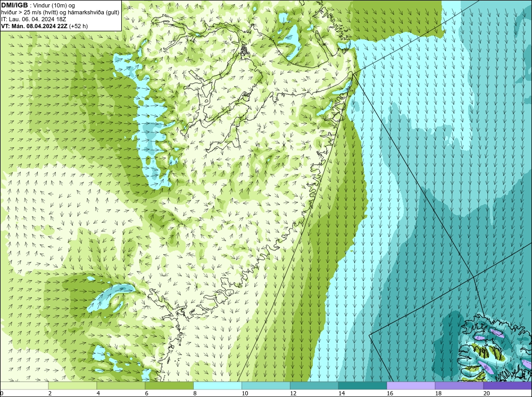Click the 4–6 m/s green legend swatch
Viewport: 532px width, 397px height.
pos(121,386)
